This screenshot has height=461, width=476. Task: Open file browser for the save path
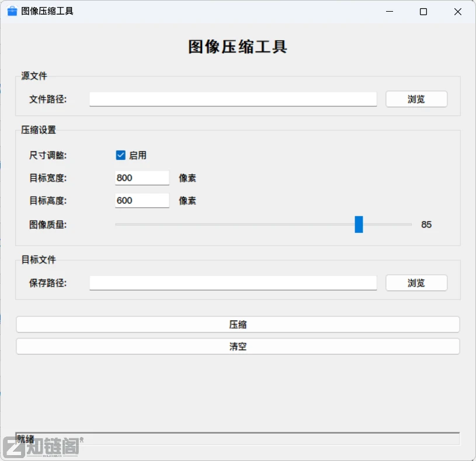416,282
